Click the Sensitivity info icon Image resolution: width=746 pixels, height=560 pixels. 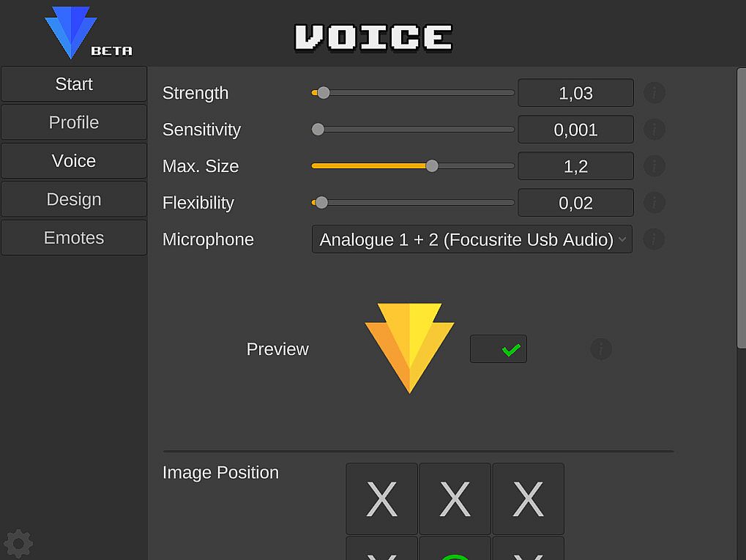654,130
